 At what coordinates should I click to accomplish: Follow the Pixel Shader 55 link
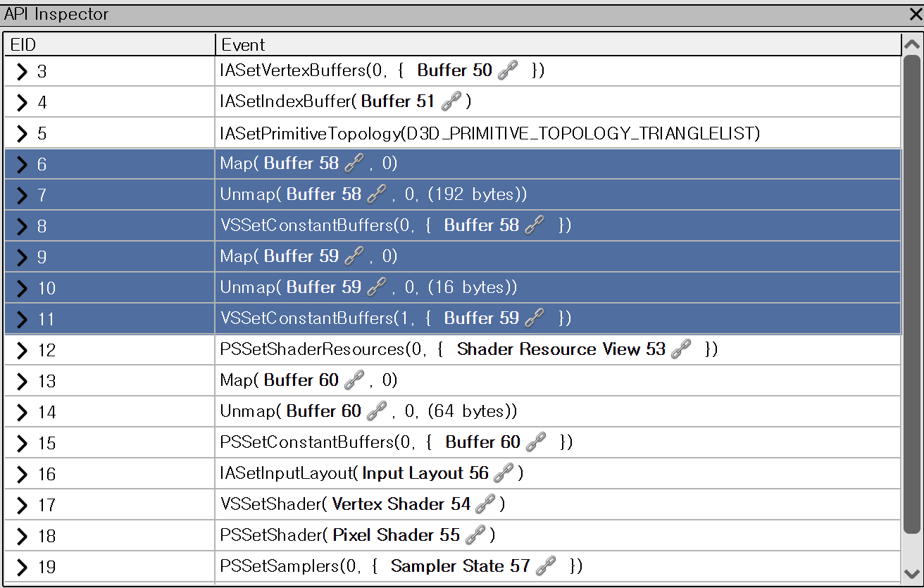click(x=396, y=535)
